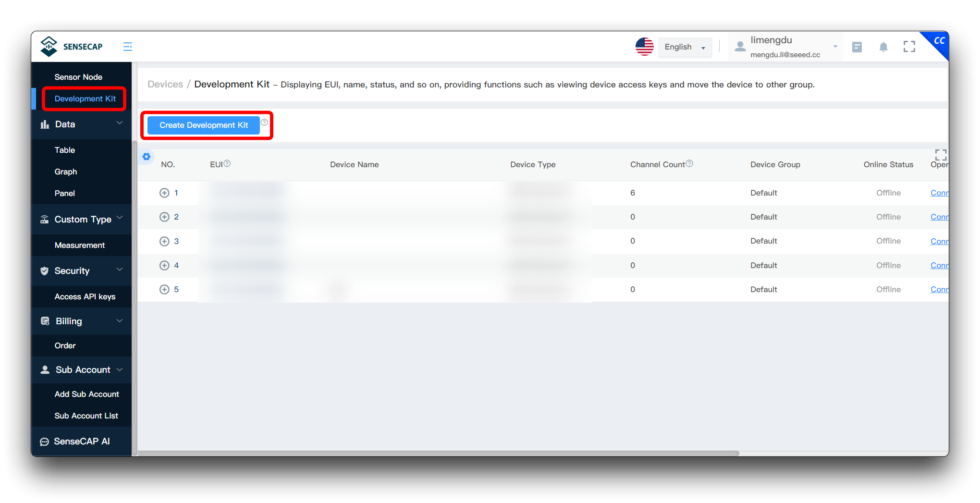Expand row 5 details

click(x=164, y=289)
